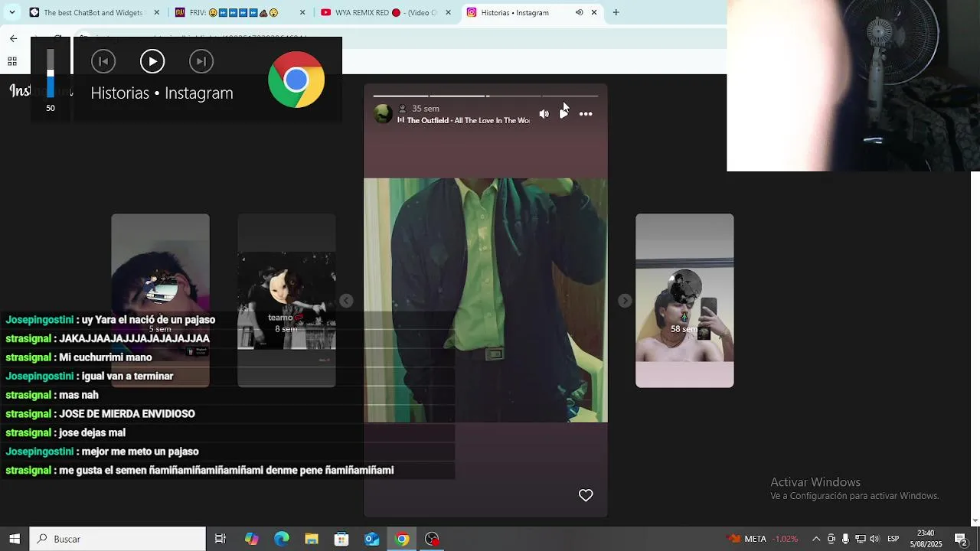Go back with the browser back arrow
The height and width of the screenshot is (551, 980).
pyautogui.click(x=13, y=38)
